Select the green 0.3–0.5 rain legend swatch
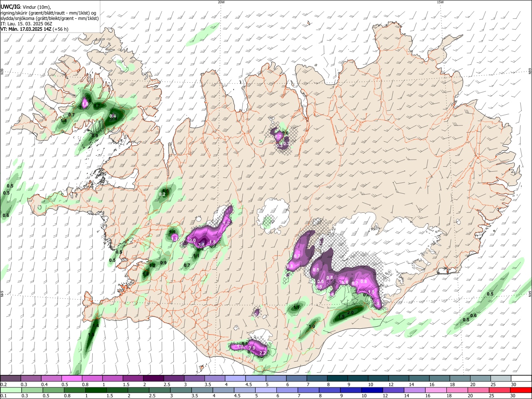This screenshot has width=532, height=399. pos(31,390)
